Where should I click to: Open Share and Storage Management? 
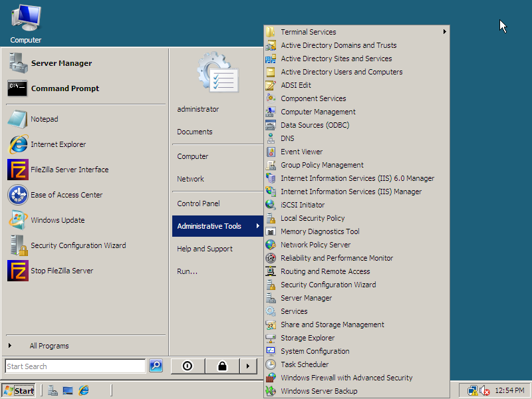(356, 325)
